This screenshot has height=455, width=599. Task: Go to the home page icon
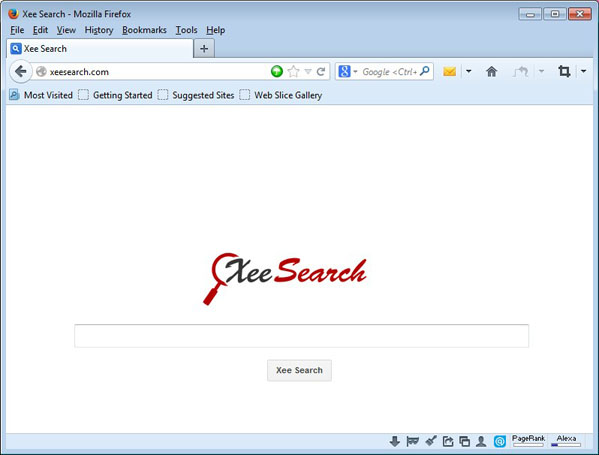point(491,71)
